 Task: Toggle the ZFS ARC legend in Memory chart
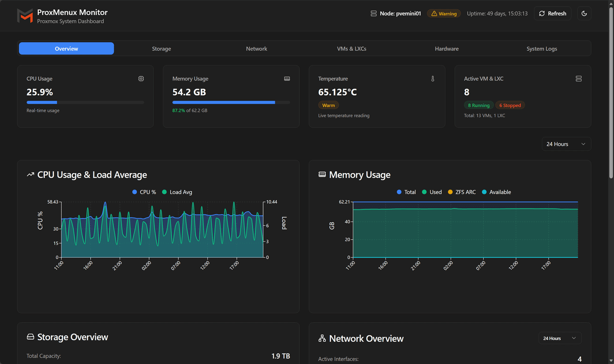click(461, 192)
